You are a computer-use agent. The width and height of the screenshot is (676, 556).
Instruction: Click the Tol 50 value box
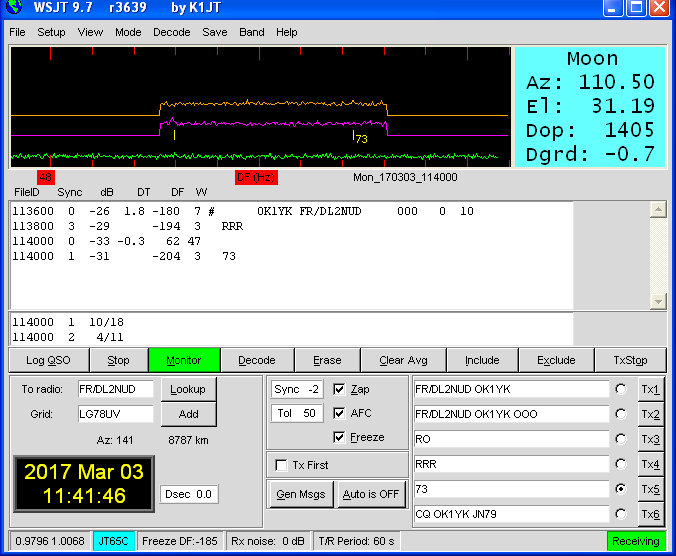(x=297, y=413)
